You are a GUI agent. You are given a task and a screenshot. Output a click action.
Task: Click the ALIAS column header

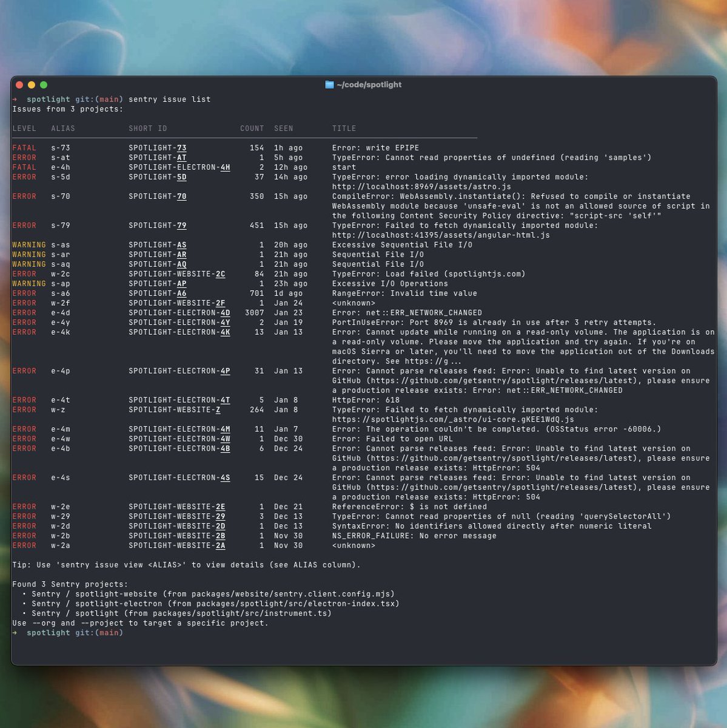63,129
